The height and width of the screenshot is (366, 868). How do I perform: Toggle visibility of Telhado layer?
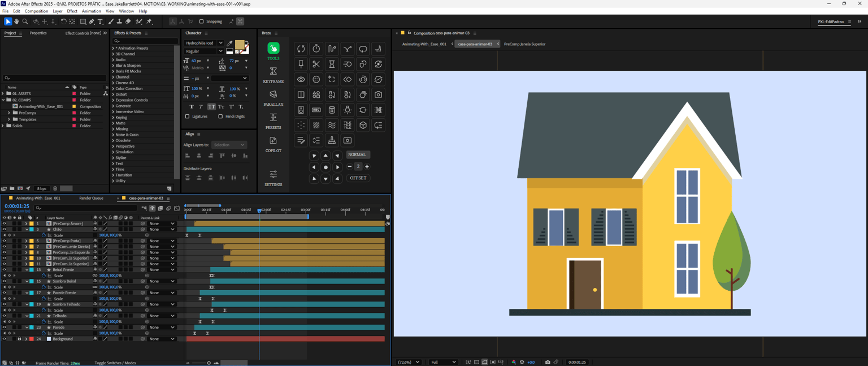click(4, 316)
